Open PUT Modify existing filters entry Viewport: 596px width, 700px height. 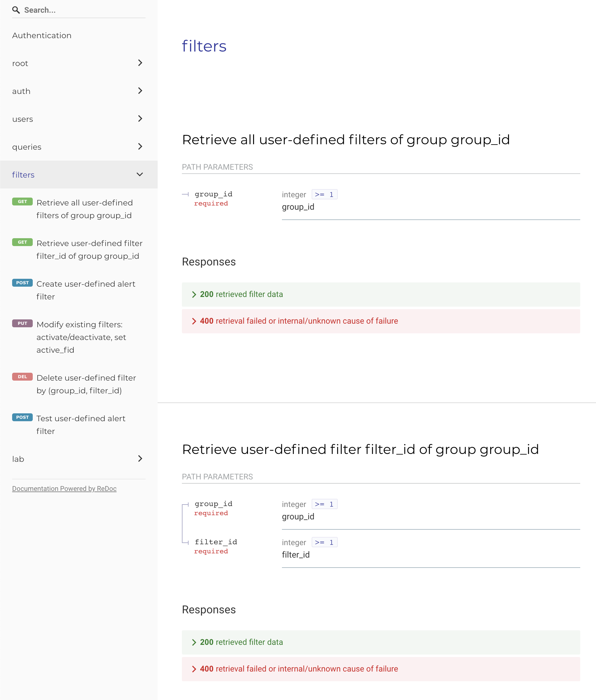[79, 337]
